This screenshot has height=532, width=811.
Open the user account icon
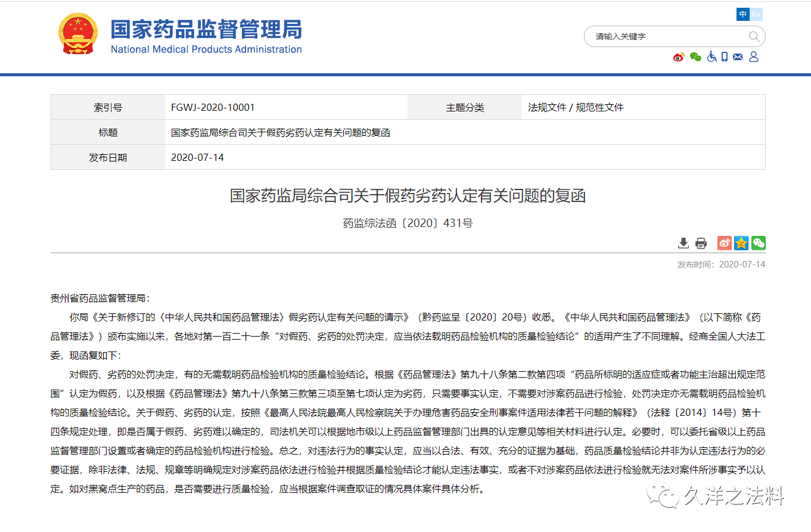tap(753, 57)
